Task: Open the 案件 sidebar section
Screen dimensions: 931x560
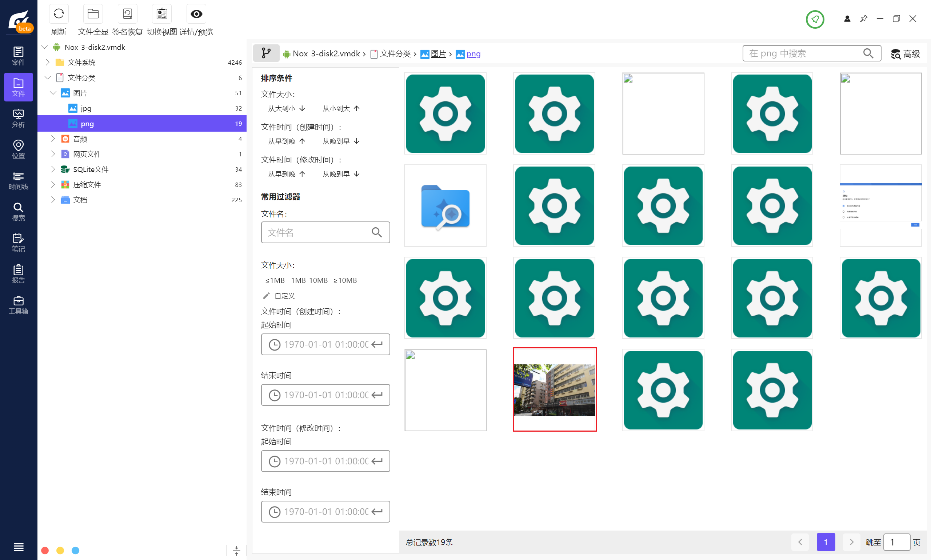Action: (x=19, y=56)
